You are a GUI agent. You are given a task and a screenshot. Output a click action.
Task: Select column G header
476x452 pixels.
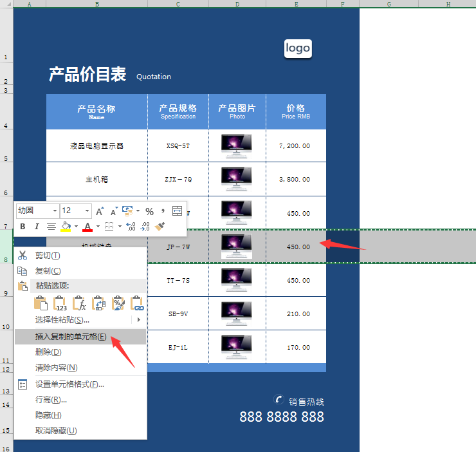tap(389, 4)
